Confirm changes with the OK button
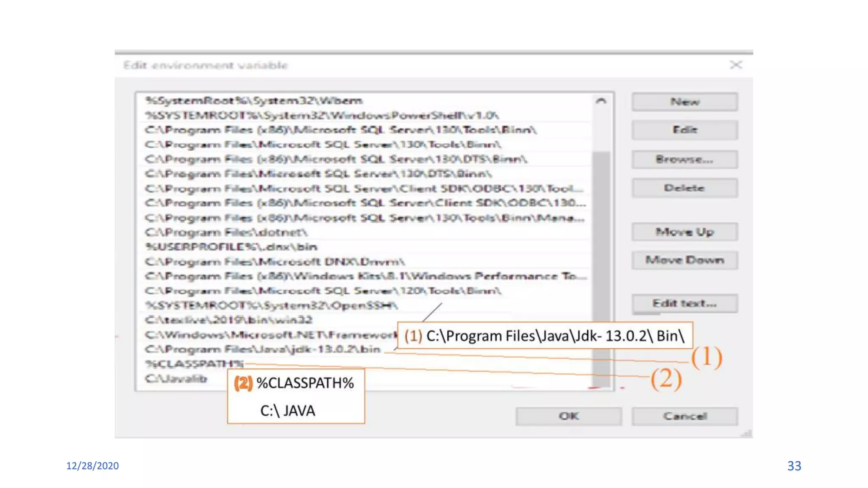 (568, 416)
